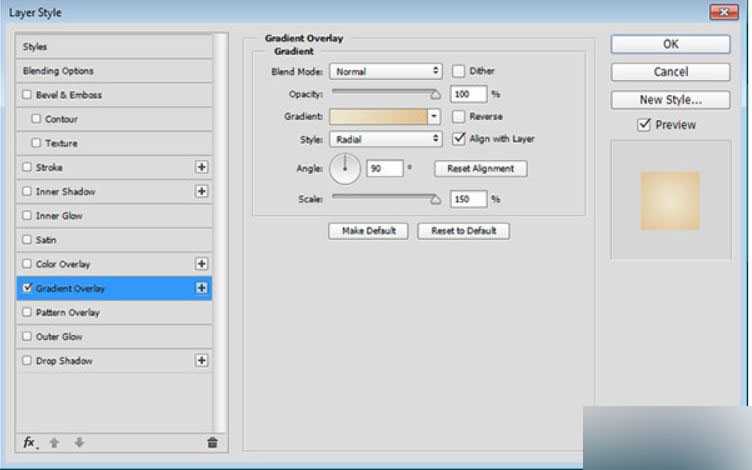Click the Make Default button
Image resolution: width=752 pixels, height=470 pixels.
point(368,231)
